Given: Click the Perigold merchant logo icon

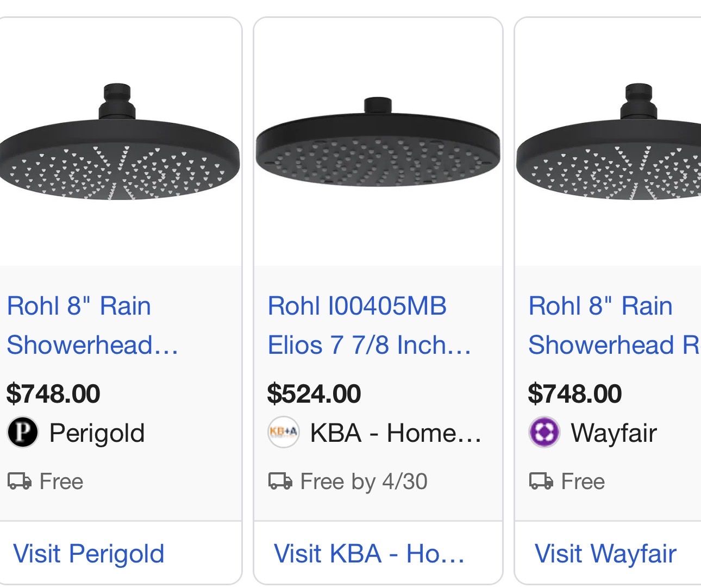Looking at the screenshot, I should tap(22, 433).
